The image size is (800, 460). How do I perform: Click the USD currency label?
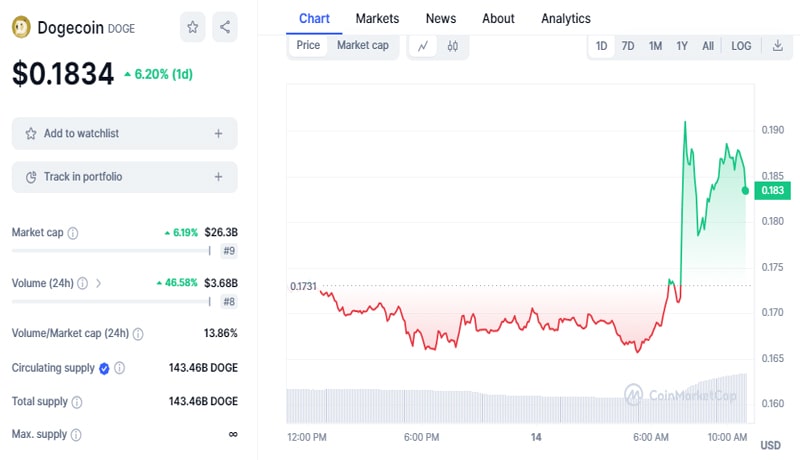(770, 446)
